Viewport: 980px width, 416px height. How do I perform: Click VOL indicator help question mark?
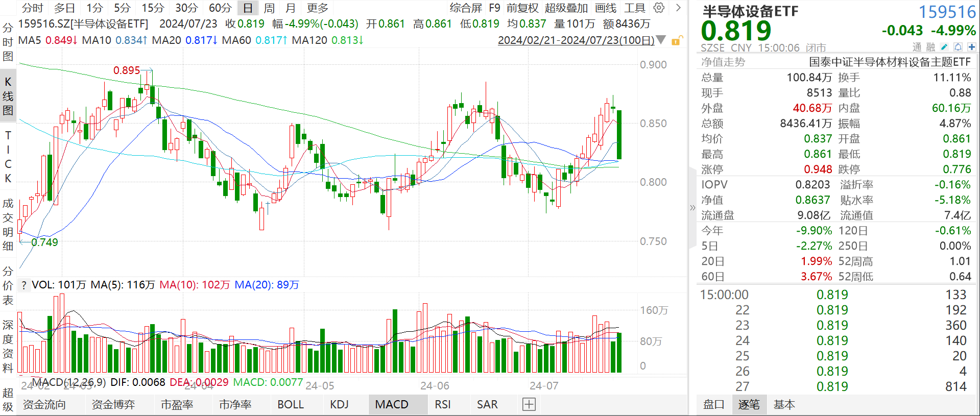tap(24, 285)
